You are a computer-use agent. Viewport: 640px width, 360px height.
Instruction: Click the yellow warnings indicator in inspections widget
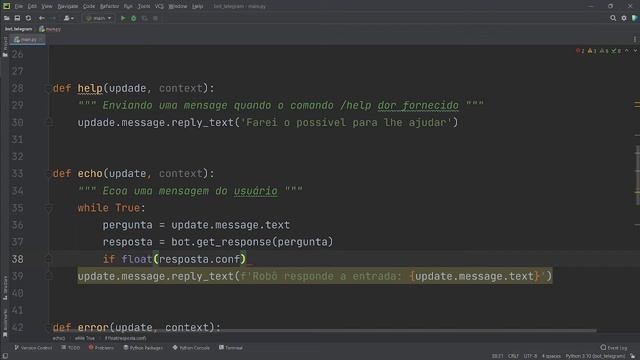click(x=592, y=51)
